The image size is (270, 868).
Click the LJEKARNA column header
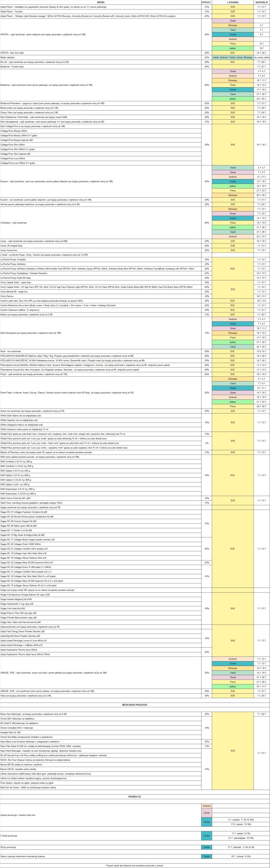pos(232,2)
